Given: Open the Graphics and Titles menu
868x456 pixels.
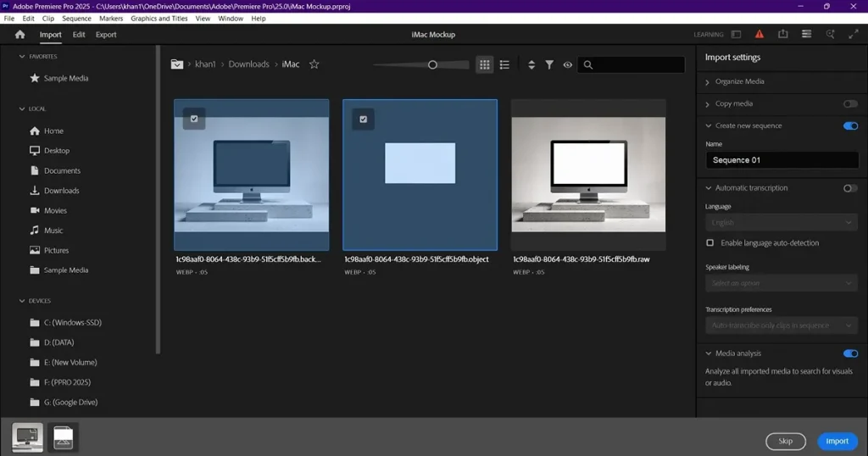Looking at the screenshot, I should click(x=159, y=19).
